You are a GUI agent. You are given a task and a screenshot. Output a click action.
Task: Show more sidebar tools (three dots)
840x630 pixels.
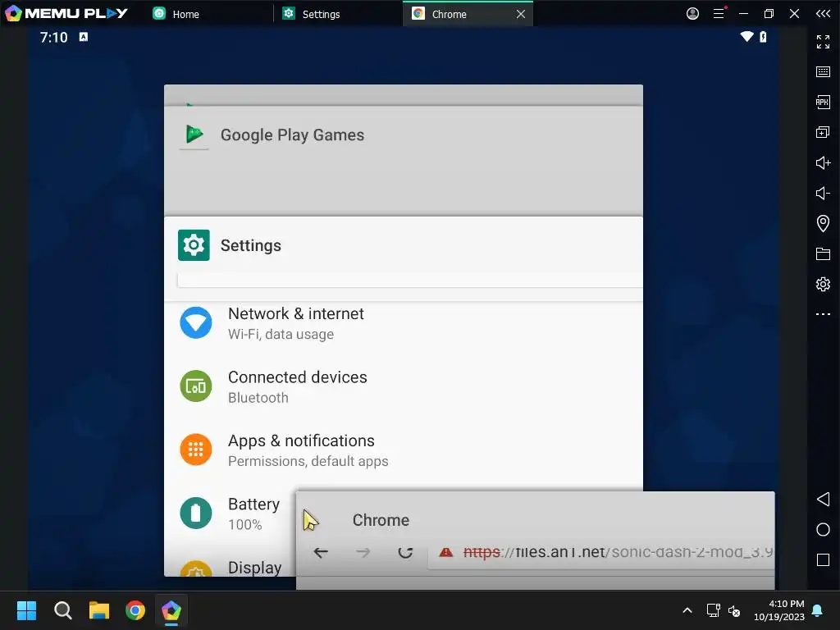coord(823,314)
